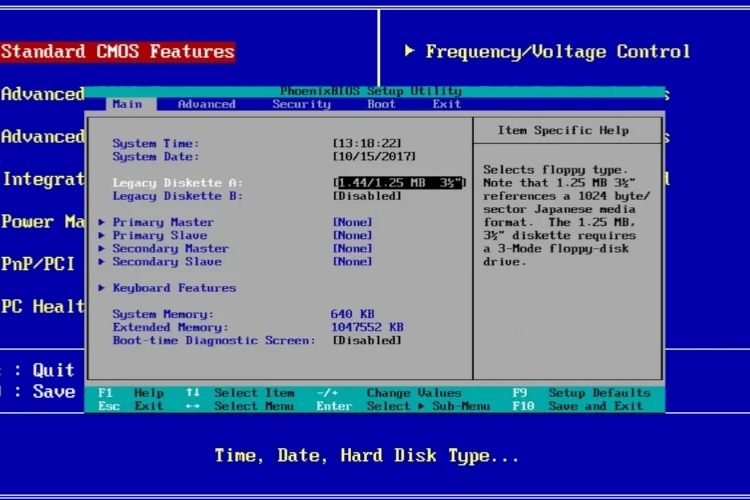This screenshot has height=500, width=750.
Task: Expand the Primary Master submenu
Action: pyautogui.click(x=162, y=222)
